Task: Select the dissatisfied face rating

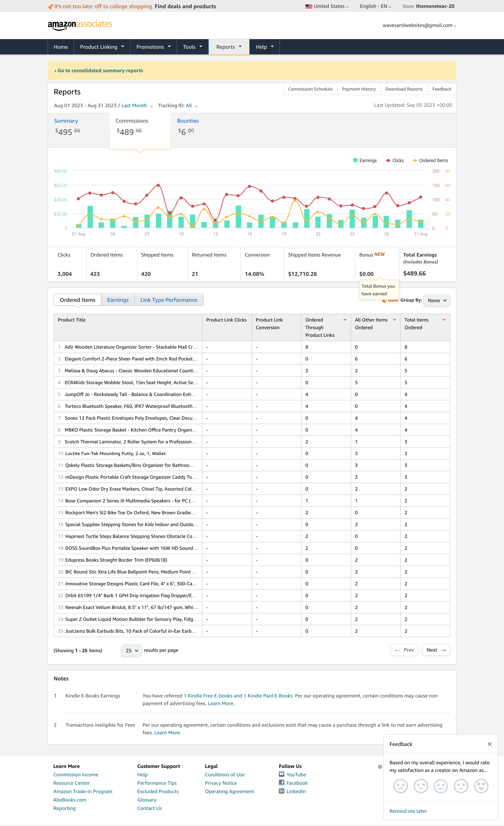Action: click(x=421, y=786)
